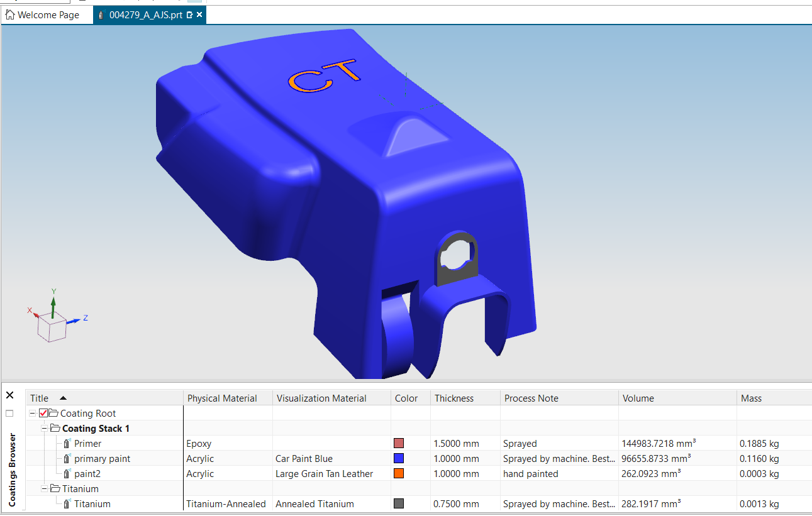Viewport: 812px width, 516px height.
Task: Sort by the Title column header
Action: click(x=40, y=398)
